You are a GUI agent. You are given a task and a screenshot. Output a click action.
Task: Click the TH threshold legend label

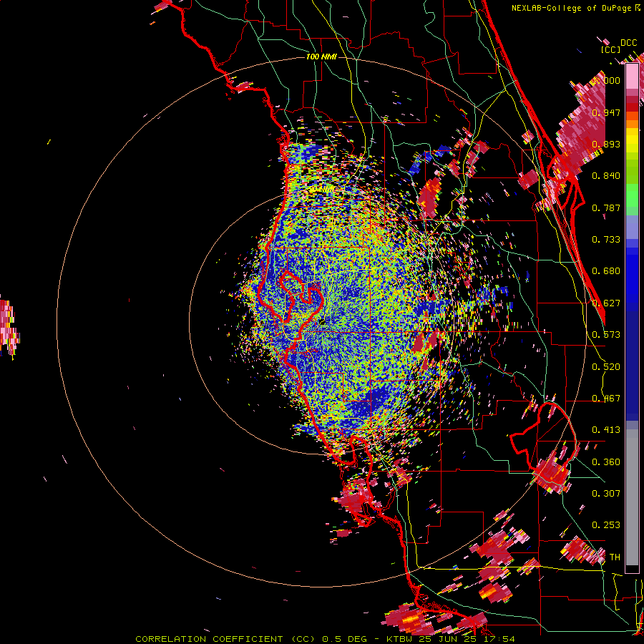point(615,557)
